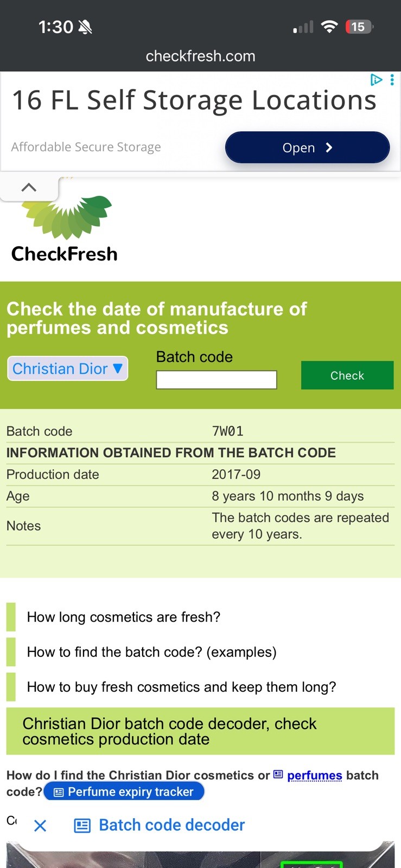
Task: Click the green Check button
Action: 347,375
